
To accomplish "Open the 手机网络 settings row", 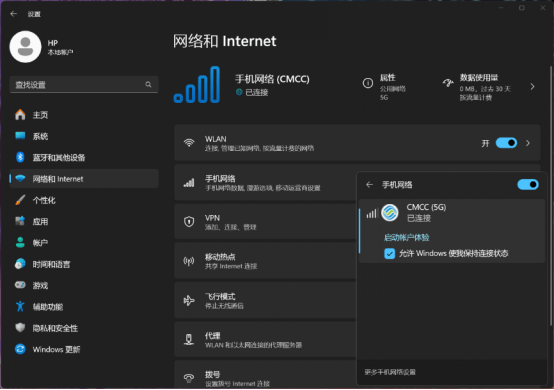I will click(x=265, y=183).
